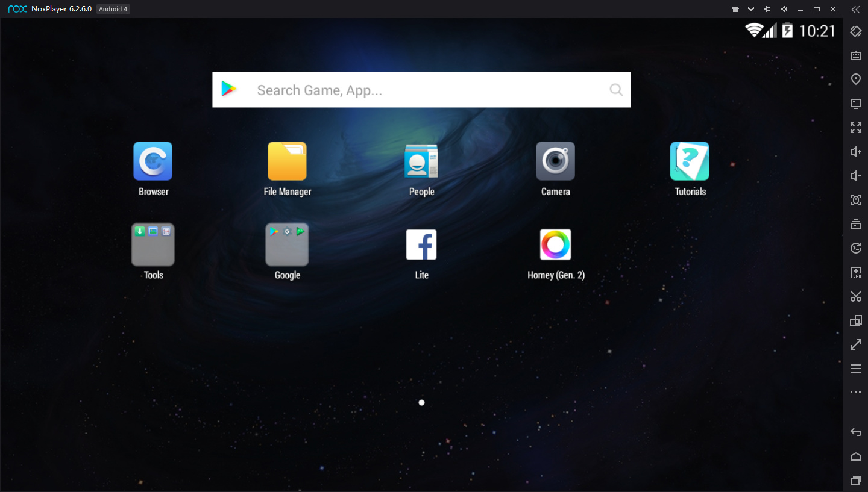The width and height of the screenshot is (868, 492).
Task: Open the Browser app
Action: click(153, 161)
